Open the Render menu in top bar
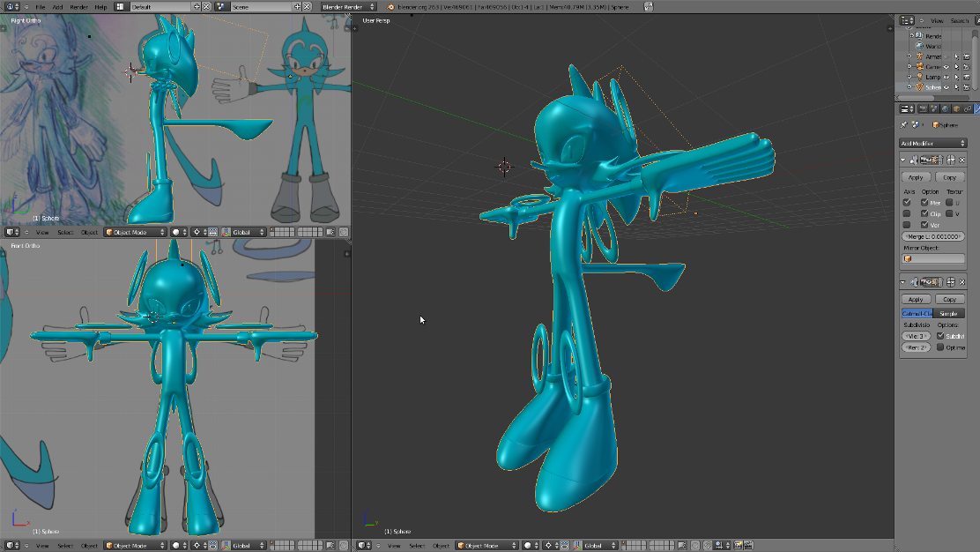 click(79, 6)
